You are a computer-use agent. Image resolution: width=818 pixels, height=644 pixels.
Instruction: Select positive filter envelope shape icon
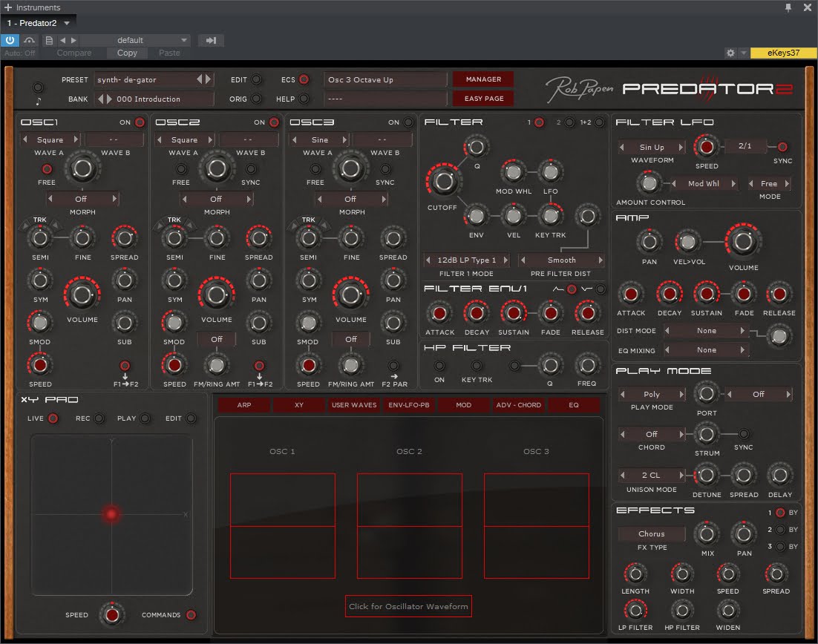tap(572, 289)
